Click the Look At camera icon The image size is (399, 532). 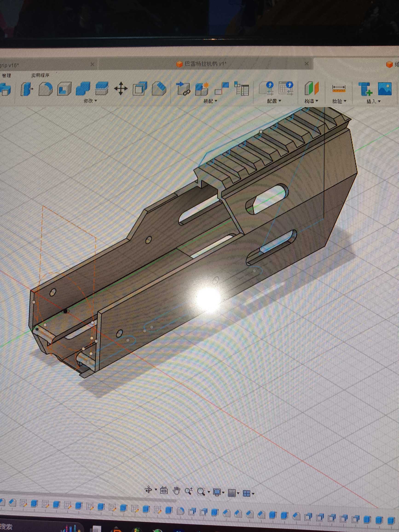point(164,490)
